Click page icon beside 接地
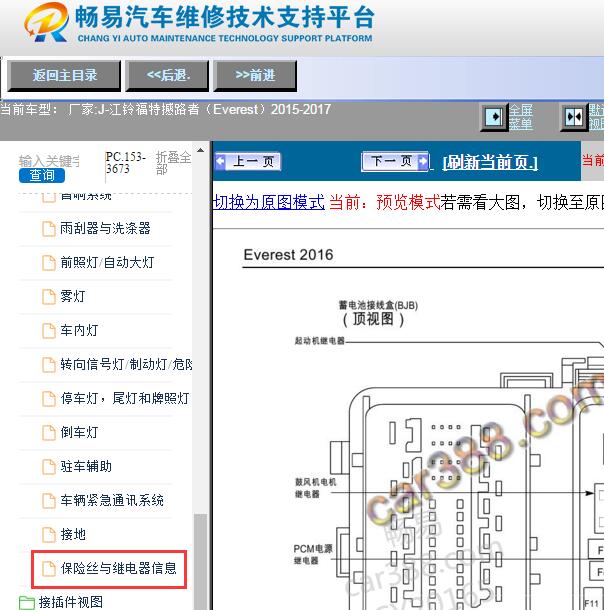 click(x=49, y=535)
